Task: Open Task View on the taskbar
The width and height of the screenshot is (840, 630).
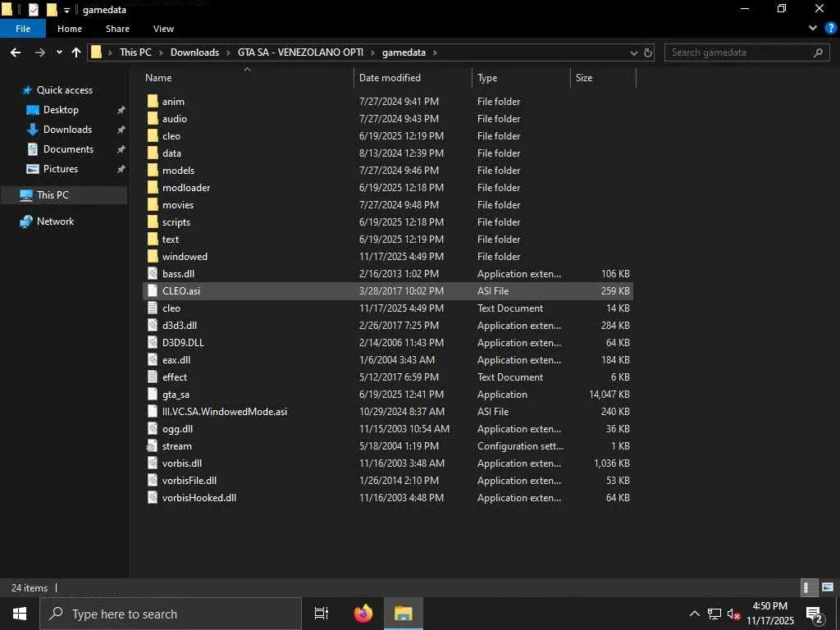Action: [x=322, y=614]
